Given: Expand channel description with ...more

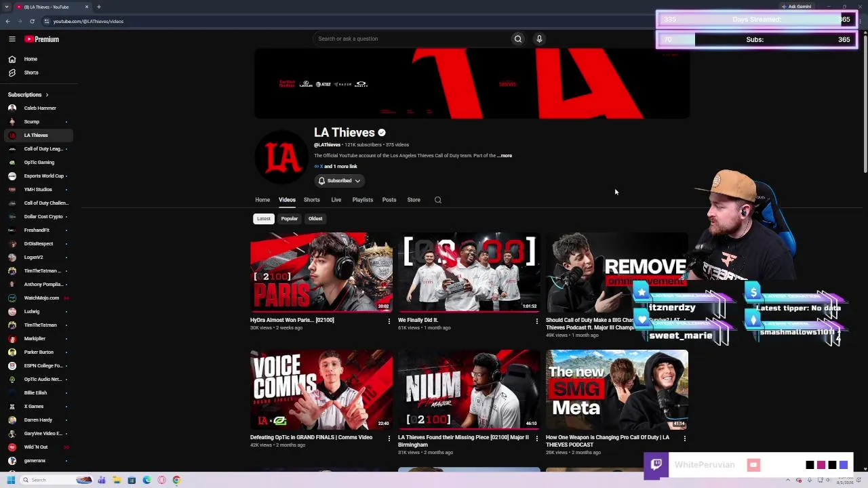Looking at the screenshot, I should click(505, 156).
